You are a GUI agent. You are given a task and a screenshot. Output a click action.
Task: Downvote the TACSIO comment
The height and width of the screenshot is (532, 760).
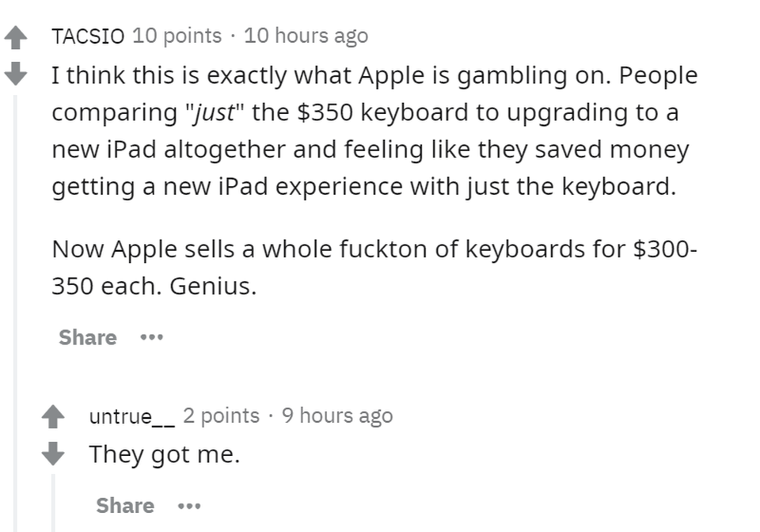[16, 73]
